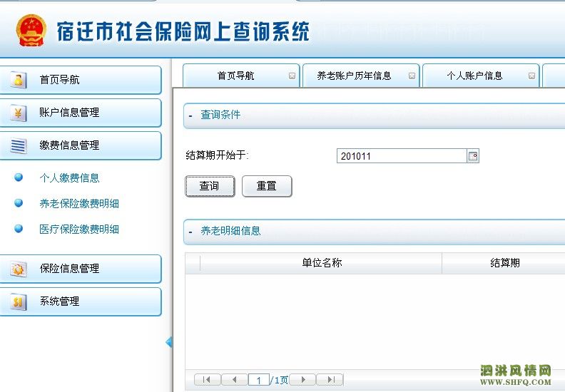The height and width of the screenshot is (392, 565).
Task: Click the blue bullet next to 养老保险缴费明细
Action: [19, 203]
